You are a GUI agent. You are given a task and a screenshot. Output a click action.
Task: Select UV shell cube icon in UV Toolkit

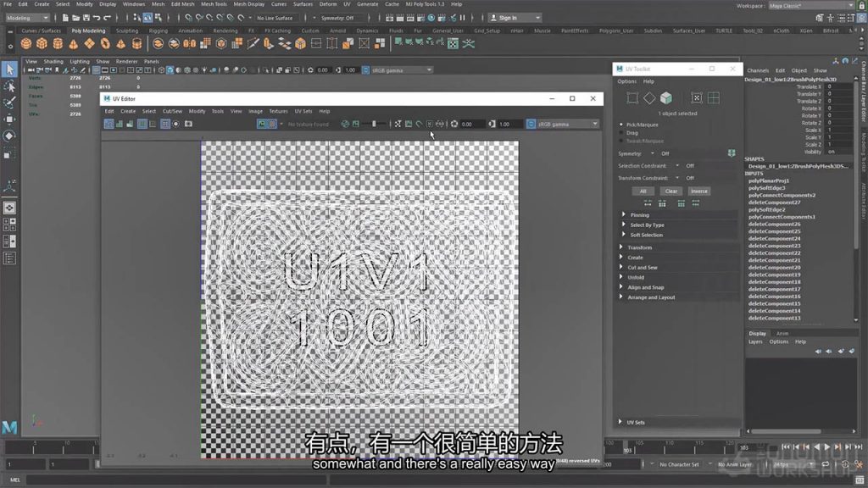(x=666, y=98)
